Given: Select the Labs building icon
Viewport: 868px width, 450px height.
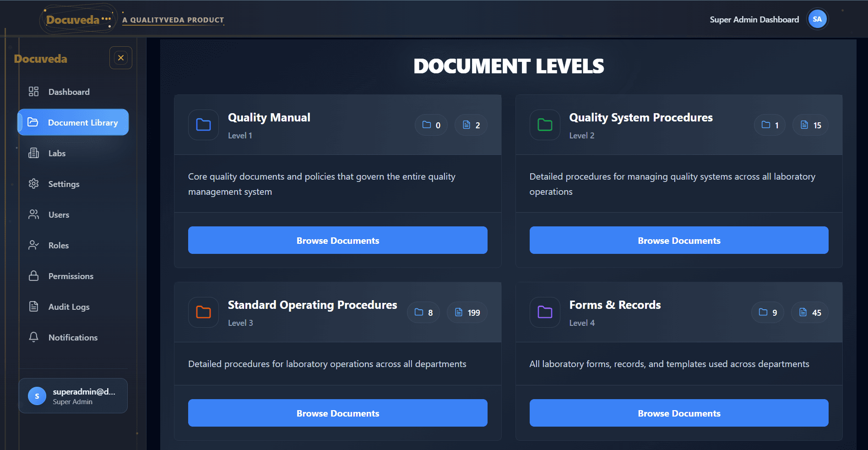Looking at the screenshot, I should click(x=33, y=153).
